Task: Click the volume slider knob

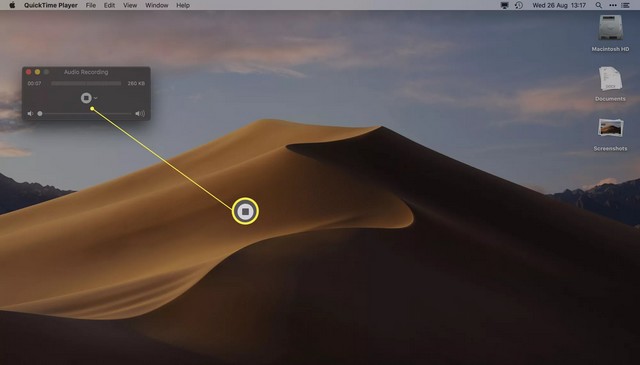Action: coord(40,114)
